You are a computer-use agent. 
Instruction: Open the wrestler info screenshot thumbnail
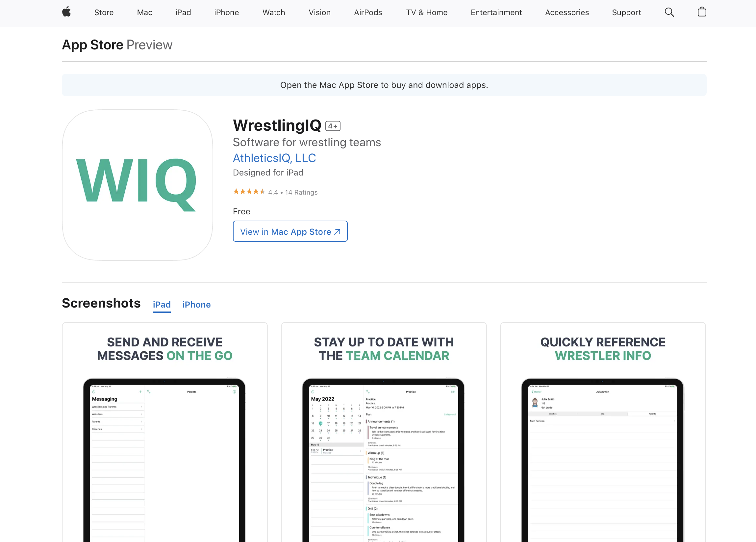(x=603, y=432)
